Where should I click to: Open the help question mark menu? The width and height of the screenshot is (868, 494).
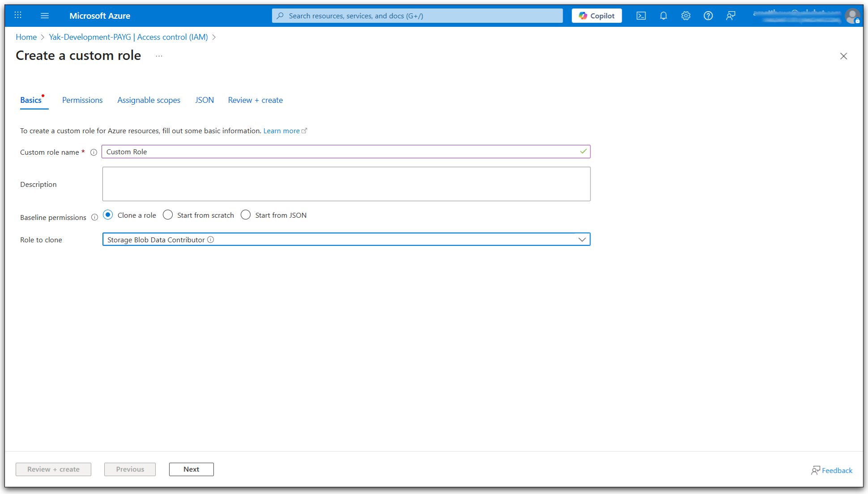708,16
